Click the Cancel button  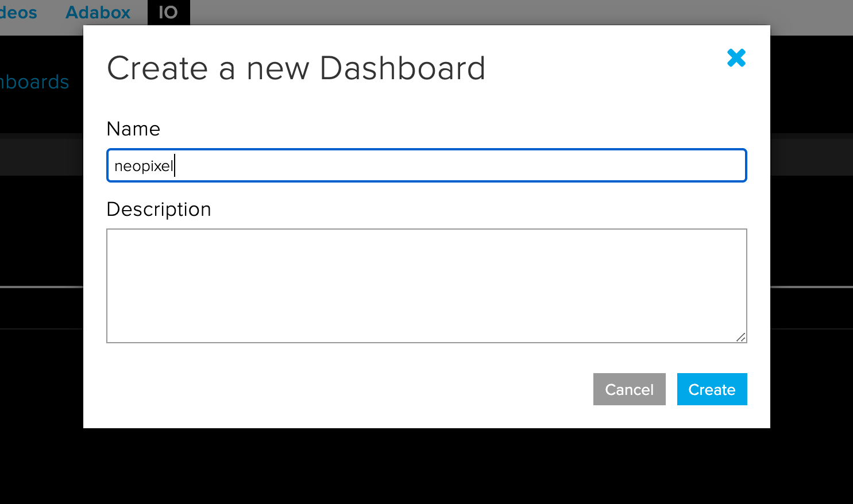(x=629, y=389)
